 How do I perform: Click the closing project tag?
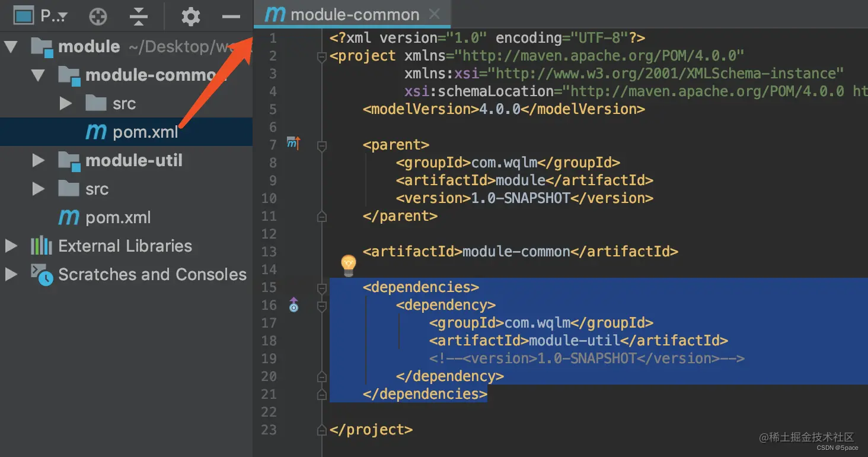371,430
